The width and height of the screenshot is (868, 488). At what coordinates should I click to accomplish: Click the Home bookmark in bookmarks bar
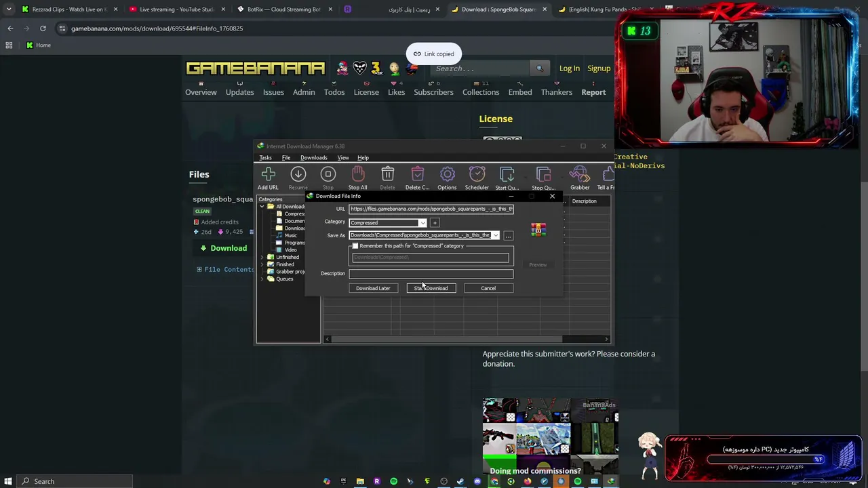tap(38, 45)
